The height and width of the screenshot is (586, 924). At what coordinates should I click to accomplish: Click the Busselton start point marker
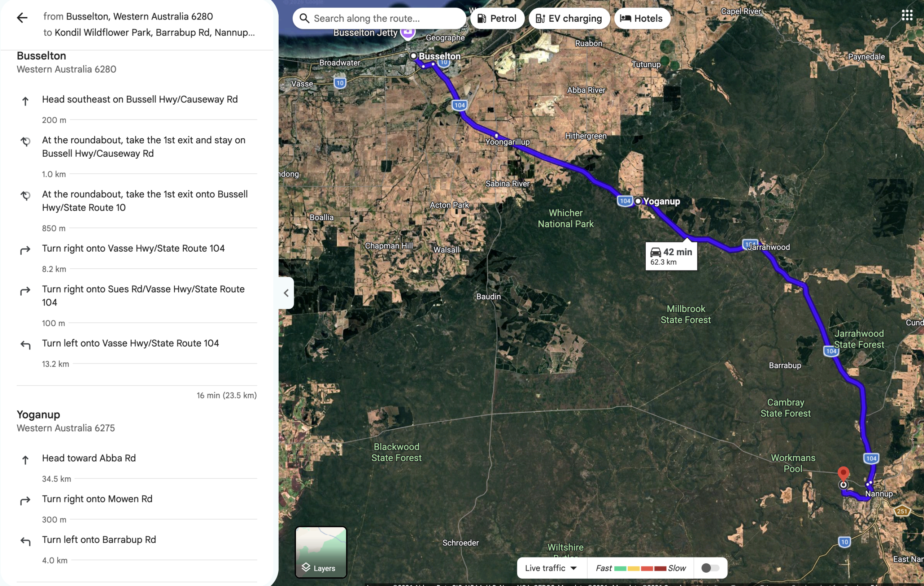coord(413,56)
